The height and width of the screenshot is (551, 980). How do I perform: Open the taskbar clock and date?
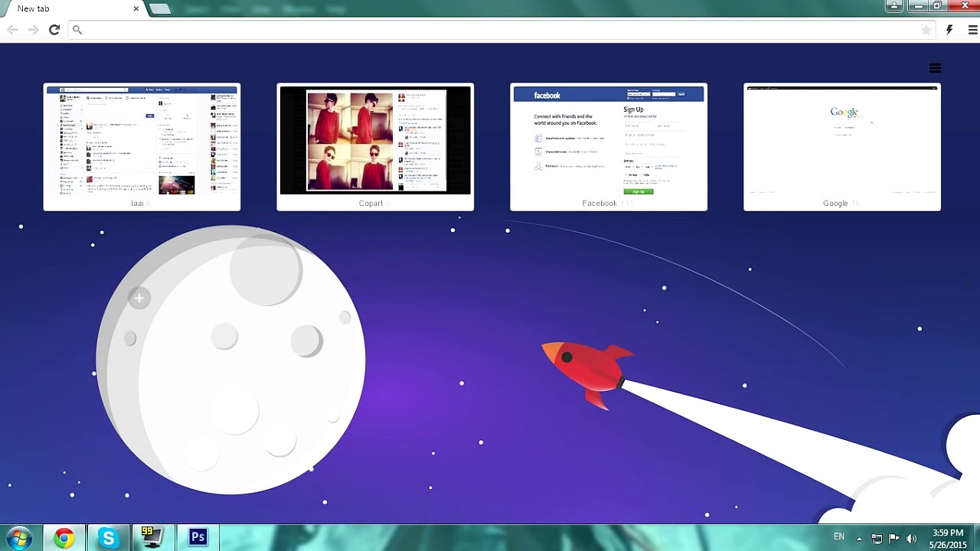[x=948, y=538]
